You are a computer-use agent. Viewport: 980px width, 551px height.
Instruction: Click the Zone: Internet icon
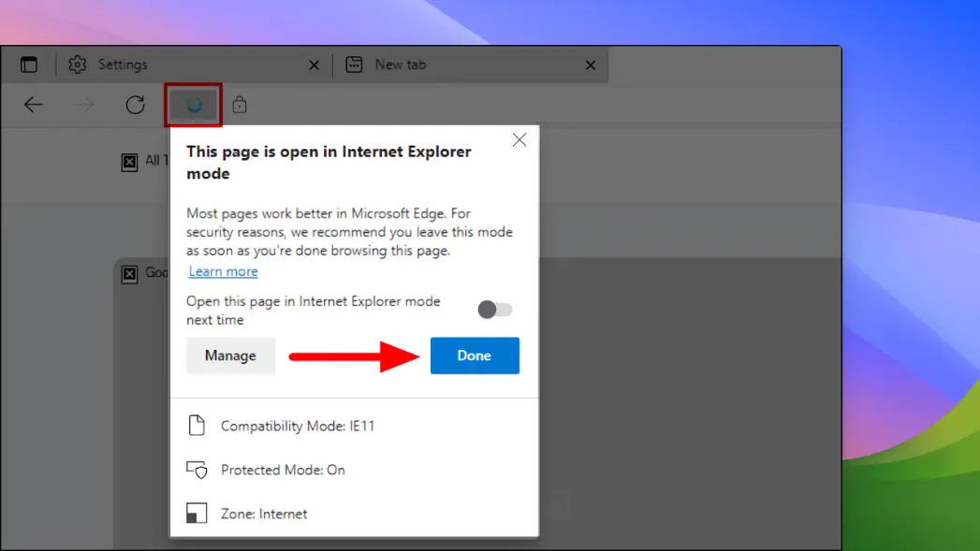[x=197, y=513]
